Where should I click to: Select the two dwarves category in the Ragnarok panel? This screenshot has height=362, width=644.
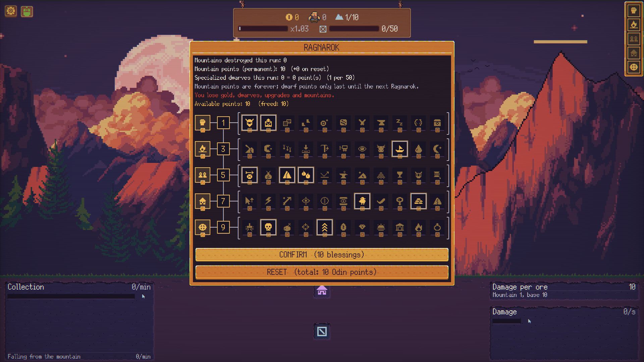click(203, 175)
